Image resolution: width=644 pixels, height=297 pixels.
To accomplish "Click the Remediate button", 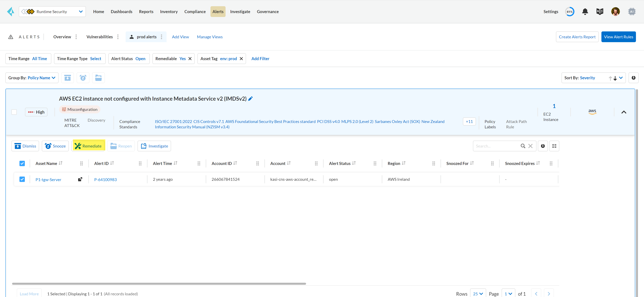I will tap(88, 146).
